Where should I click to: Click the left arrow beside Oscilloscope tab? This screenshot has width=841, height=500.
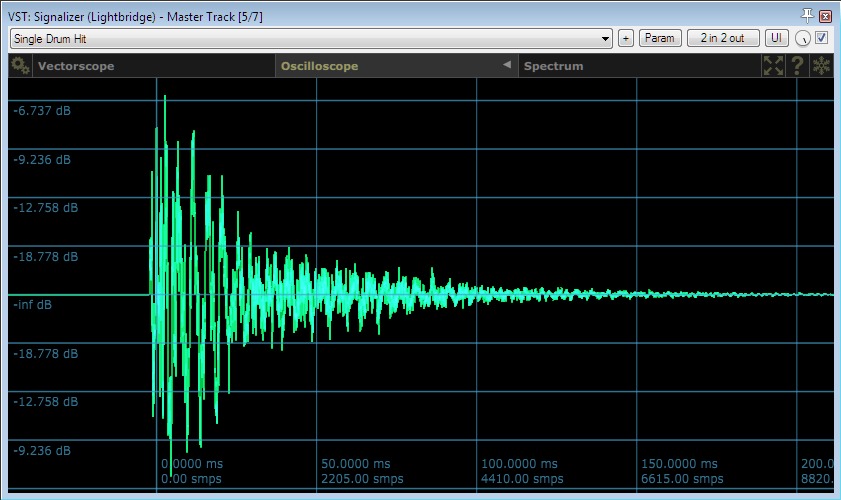tap(506, 65)
